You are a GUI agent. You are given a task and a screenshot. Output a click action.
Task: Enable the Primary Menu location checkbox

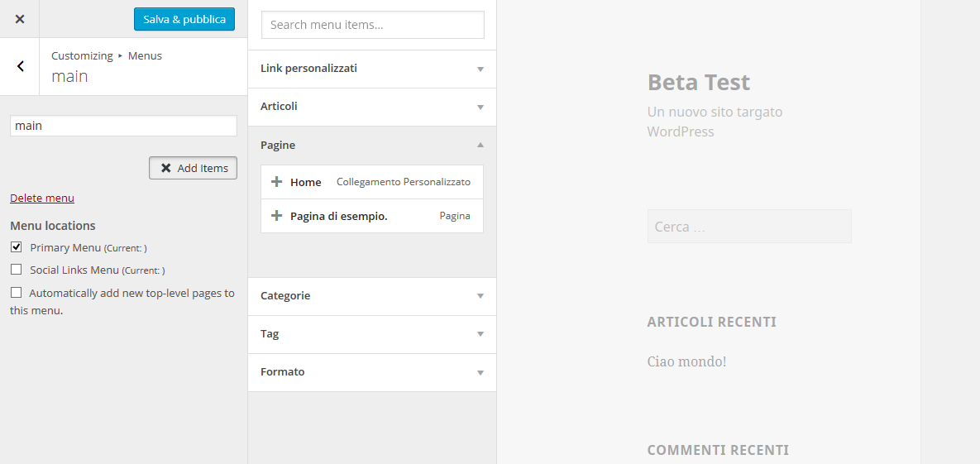pos(16,247)
